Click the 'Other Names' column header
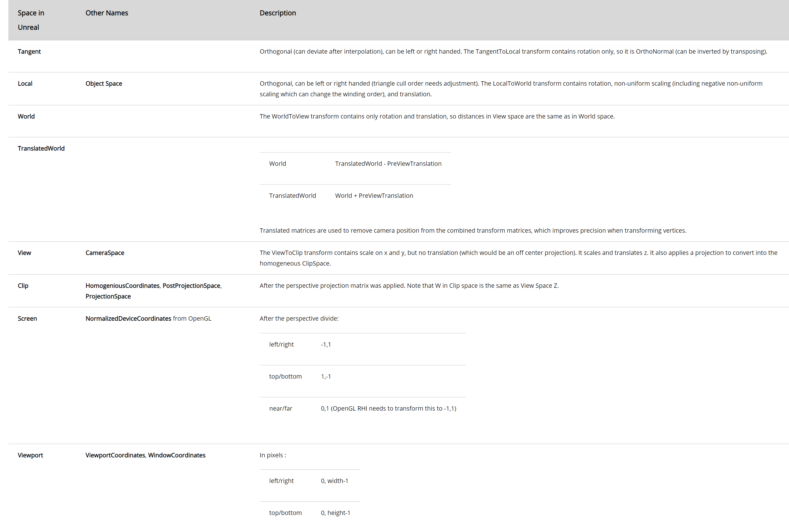789x532 pixels. click(x=106, y=13)
